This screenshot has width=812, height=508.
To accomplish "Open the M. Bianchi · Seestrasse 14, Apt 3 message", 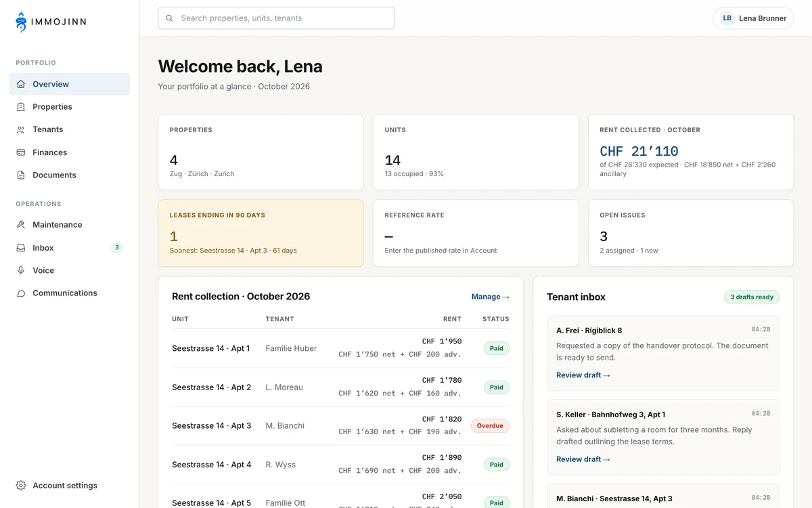I will click(x=663, y=496).
